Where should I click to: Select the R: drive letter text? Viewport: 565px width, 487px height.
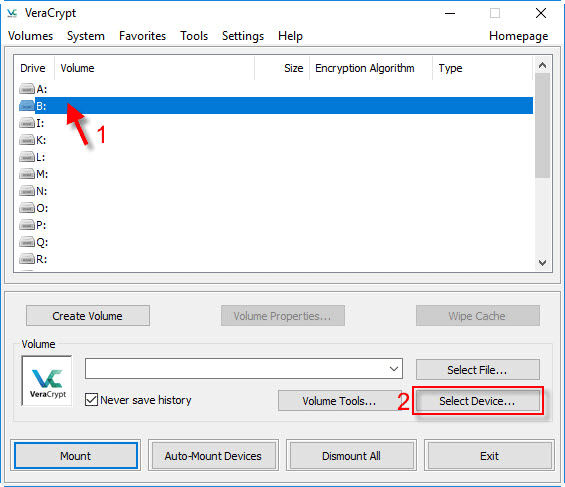pyautogui.click(x=42, y=259)
